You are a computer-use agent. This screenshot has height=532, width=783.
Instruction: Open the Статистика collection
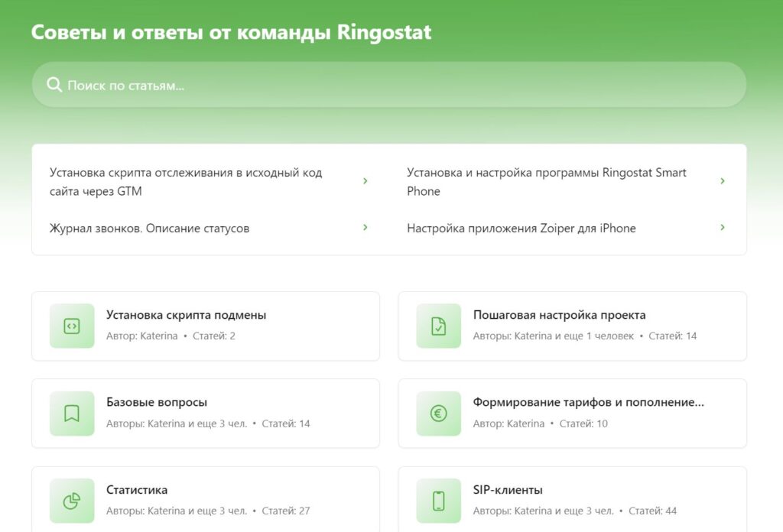pos(206,500)
